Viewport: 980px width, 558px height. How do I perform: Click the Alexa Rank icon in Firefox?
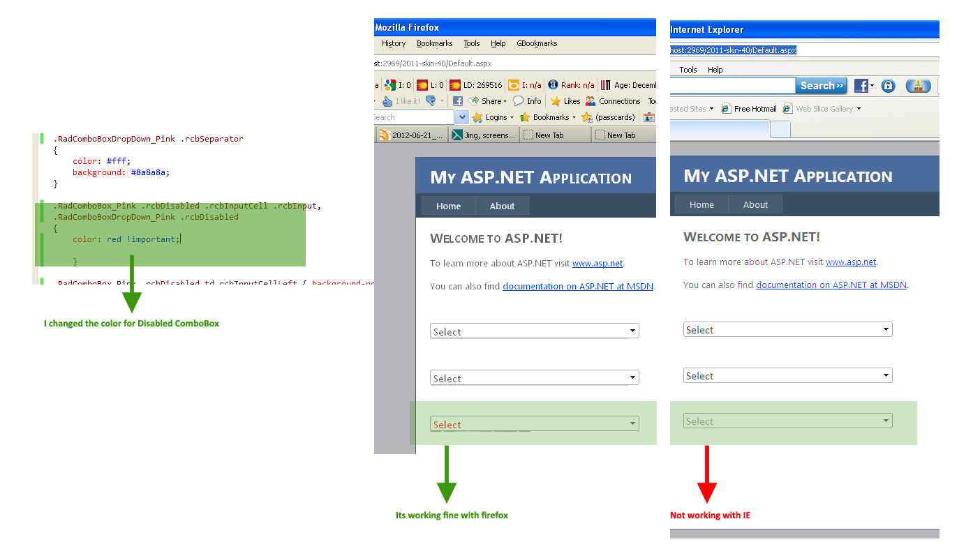tap(553, 85)
